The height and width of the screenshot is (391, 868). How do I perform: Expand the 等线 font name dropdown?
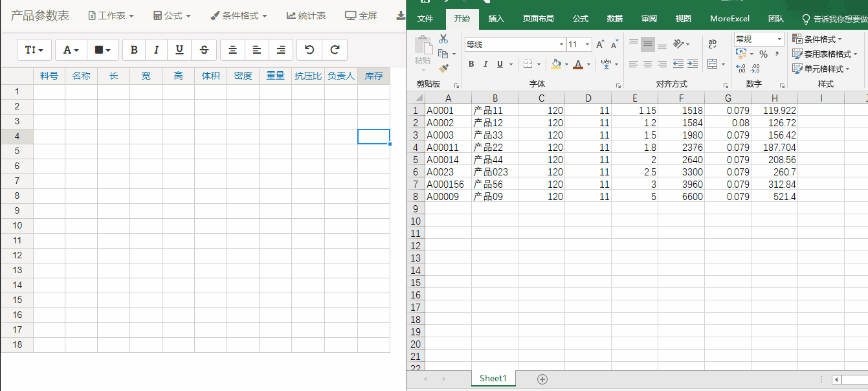tap(561, 44)
